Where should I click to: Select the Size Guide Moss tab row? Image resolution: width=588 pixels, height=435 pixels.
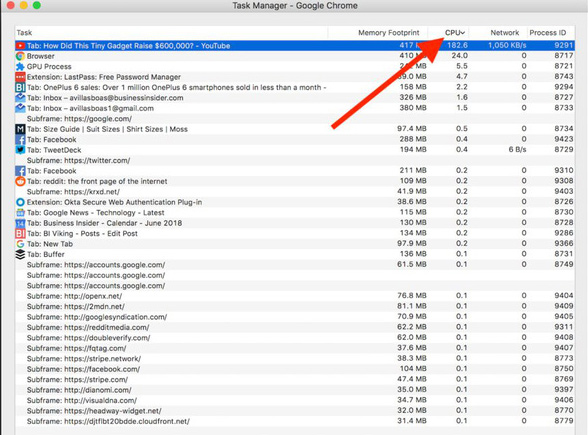click(x=295, y=129)
